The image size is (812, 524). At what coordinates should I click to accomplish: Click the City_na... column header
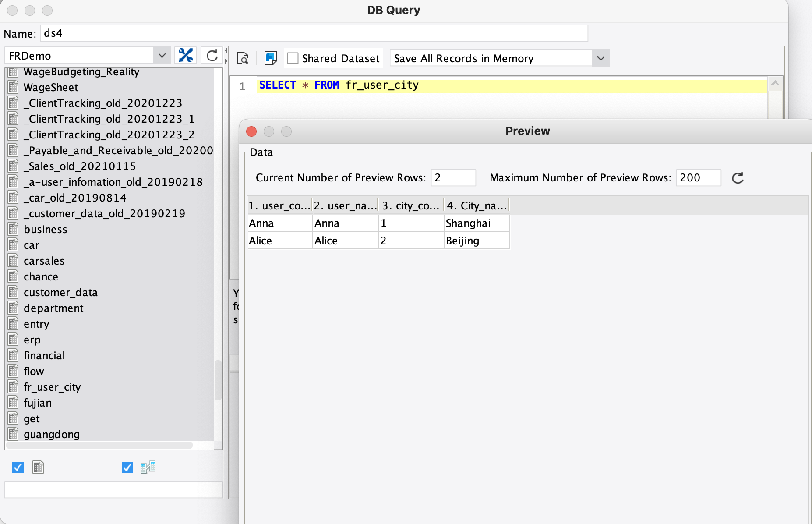click(477, 205)
